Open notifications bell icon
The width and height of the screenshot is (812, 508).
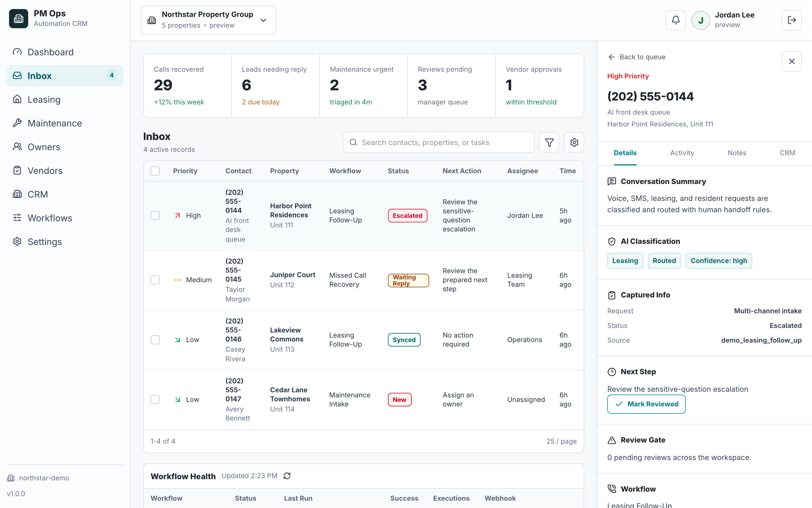pos(676,20)
